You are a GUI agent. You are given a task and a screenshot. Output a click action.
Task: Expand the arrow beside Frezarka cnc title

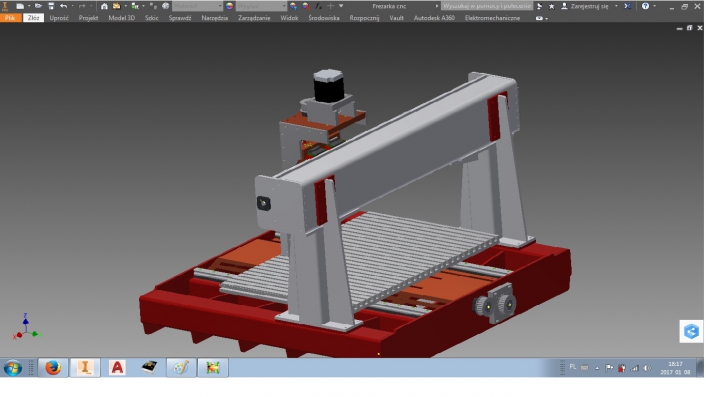[x=437, y=6]
